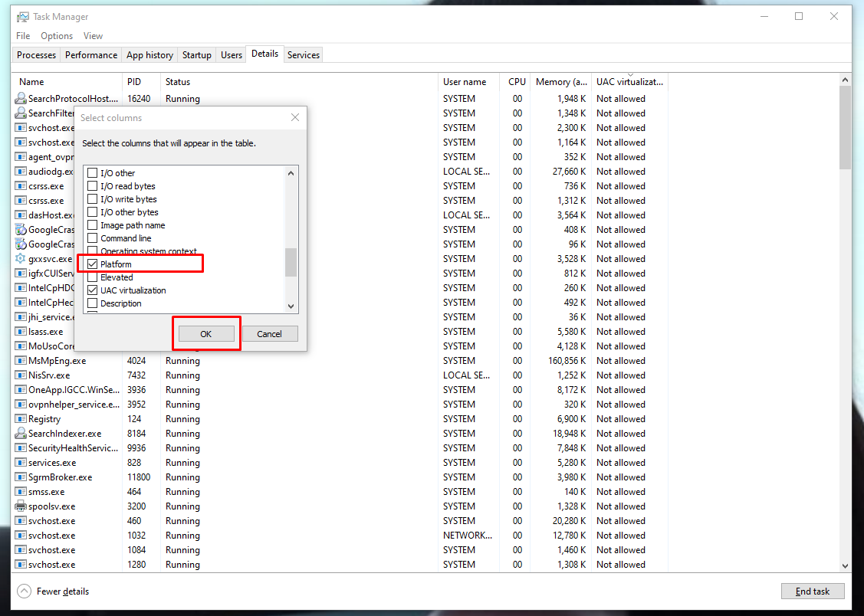
Task: Switch to the Processes tab
Action: [x=36, y=55]
